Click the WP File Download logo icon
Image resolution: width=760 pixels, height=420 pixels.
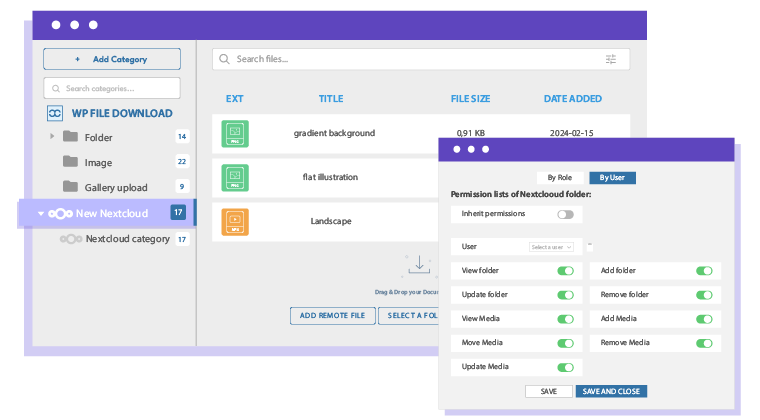(56, 114)
